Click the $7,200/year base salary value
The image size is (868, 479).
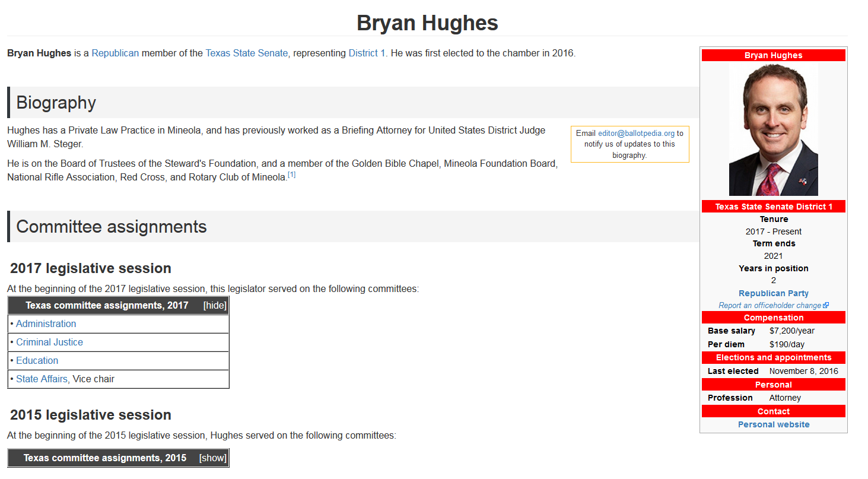point(792,331)
